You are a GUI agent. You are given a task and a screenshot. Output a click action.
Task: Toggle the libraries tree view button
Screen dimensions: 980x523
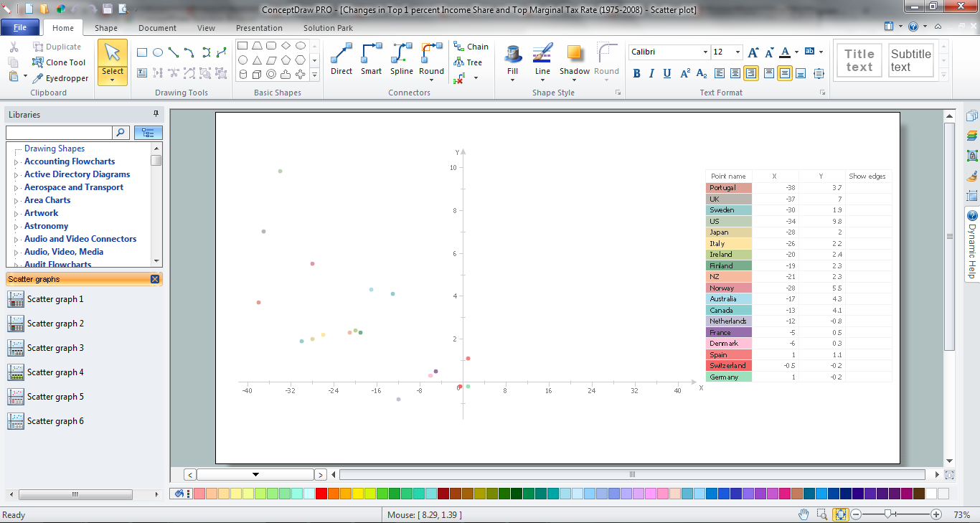(x=149, y=133)
